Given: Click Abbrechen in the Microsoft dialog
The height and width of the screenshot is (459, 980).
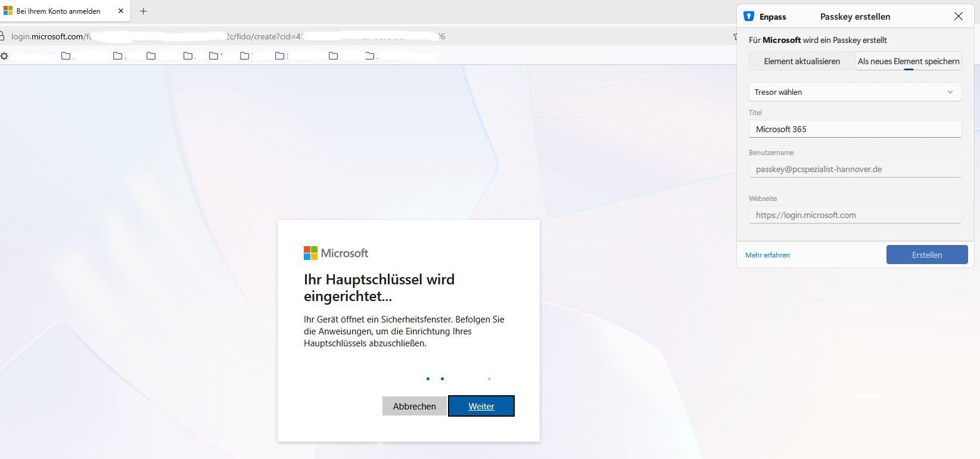Looking at the screenshot, I should (x=414, y=406).
